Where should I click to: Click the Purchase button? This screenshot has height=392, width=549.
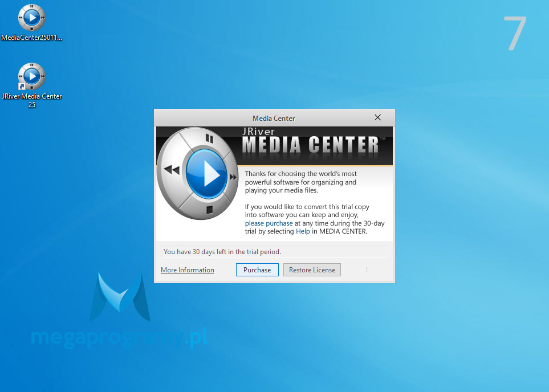(x=257, y=270)
